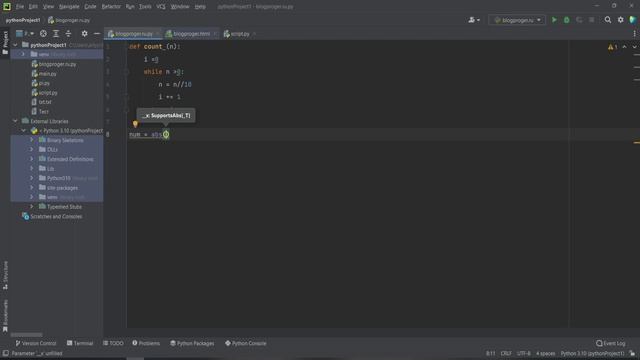Screen dimensions: 640x360
Task: Click the Project panel horizontal scrollbar
Action: (27, 335)
